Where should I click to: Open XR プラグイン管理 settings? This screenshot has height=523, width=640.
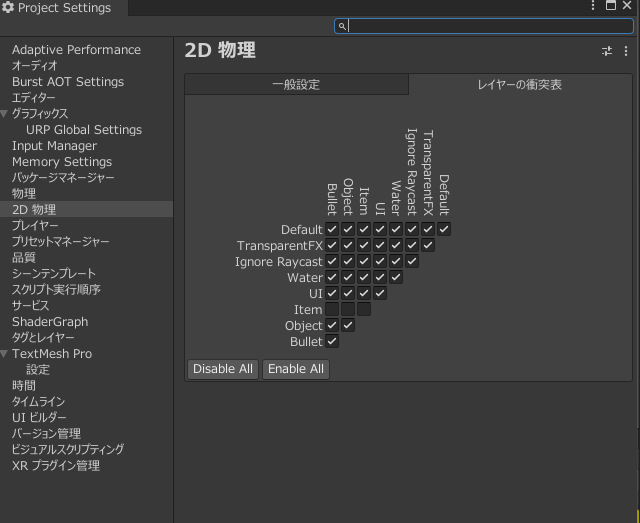[x=56, y=466]
